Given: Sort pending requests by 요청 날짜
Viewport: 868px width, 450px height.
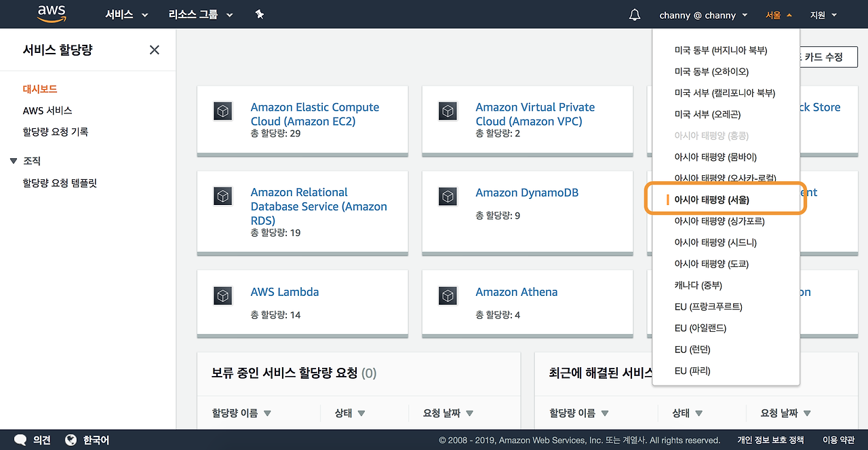Looking at the screenshot, I should 448,413.
